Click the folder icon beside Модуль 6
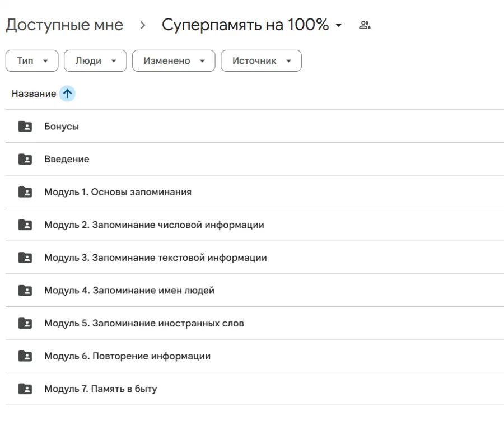The width and height of the screenshot is (504, 444). pos(25,356)
